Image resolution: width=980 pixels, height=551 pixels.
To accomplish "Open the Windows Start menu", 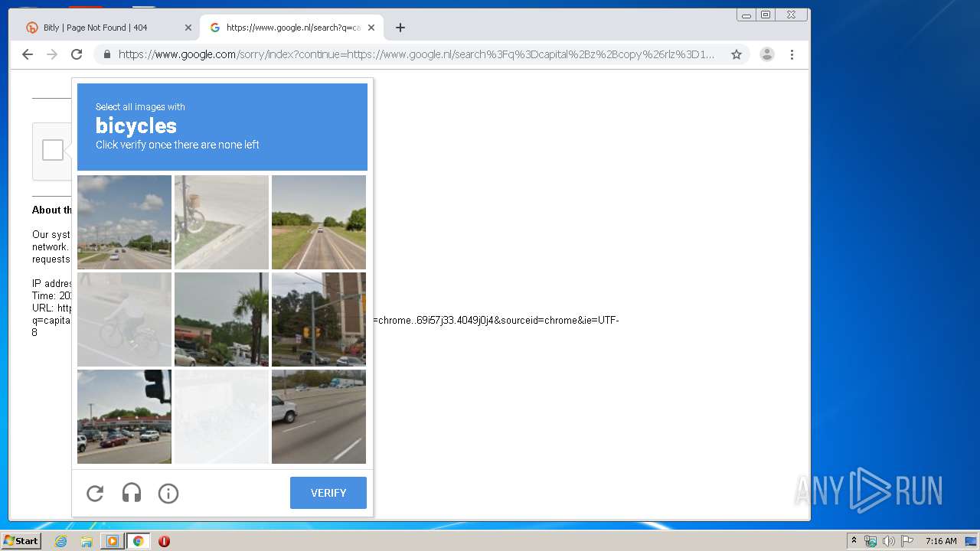I will click(21, 541).
